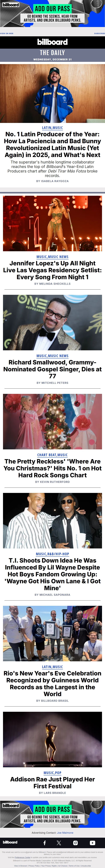
Task: Click the Jennifer Lopez concert photo
Action: click(52, 223)
